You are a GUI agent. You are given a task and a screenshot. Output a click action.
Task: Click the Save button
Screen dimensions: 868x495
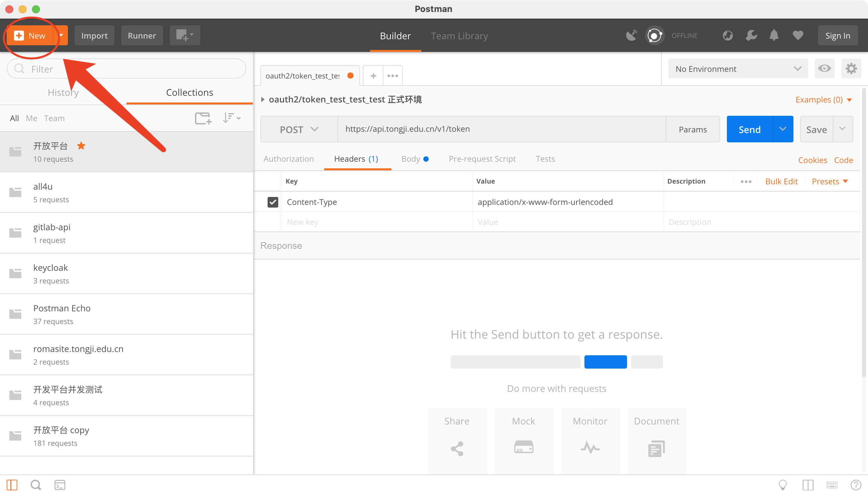coord(816,129)
